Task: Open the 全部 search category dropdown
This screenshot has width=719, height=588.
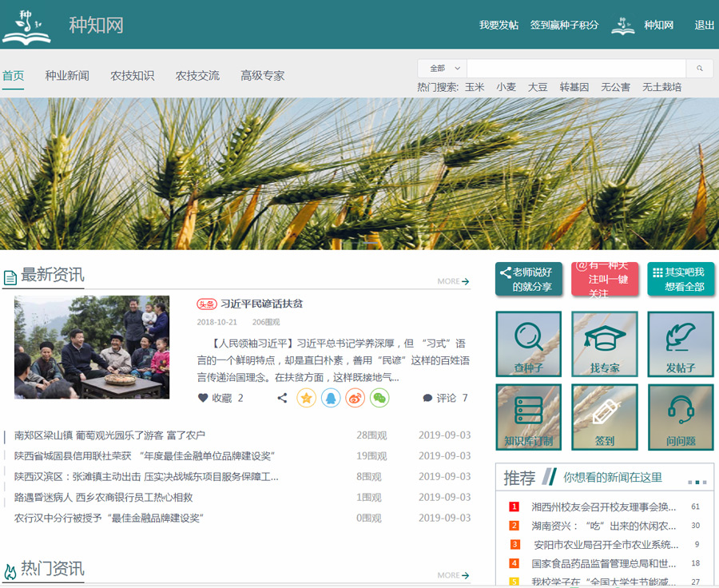Action: (x=442, y=69)
